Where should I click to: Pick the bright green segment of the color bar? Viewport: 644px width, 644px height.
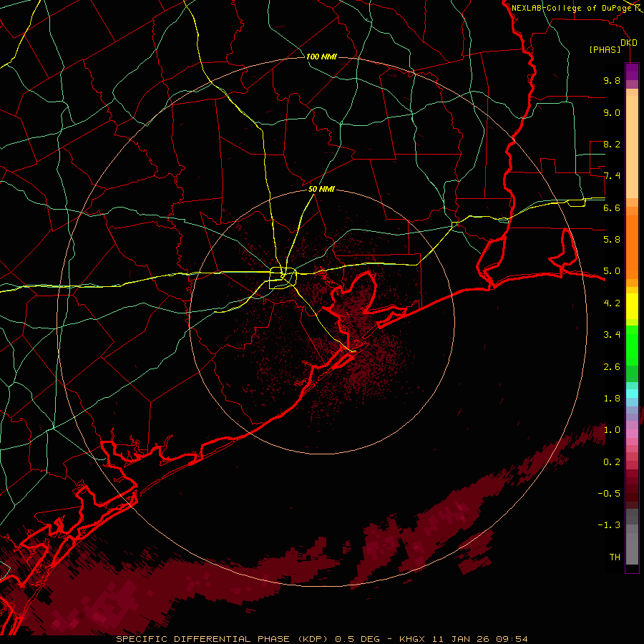pyautogui.click(x=632, y=345)
